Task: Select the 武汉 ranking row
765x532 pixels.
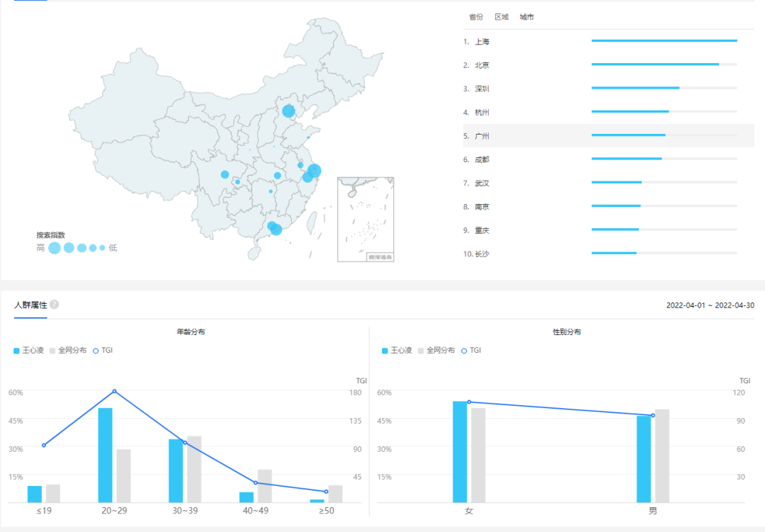Action: pyautogui.click(x=608, y=183)
